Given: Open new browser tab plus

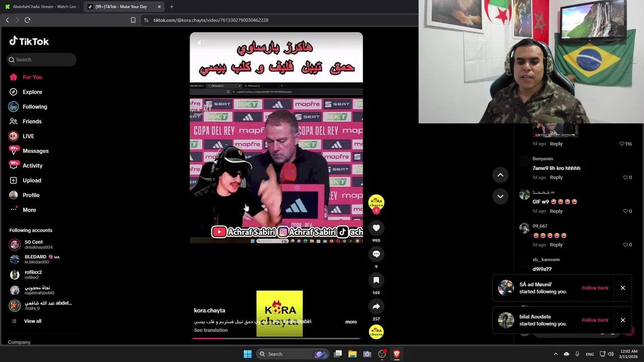Looking at the screenshot, I should (172, 7).
